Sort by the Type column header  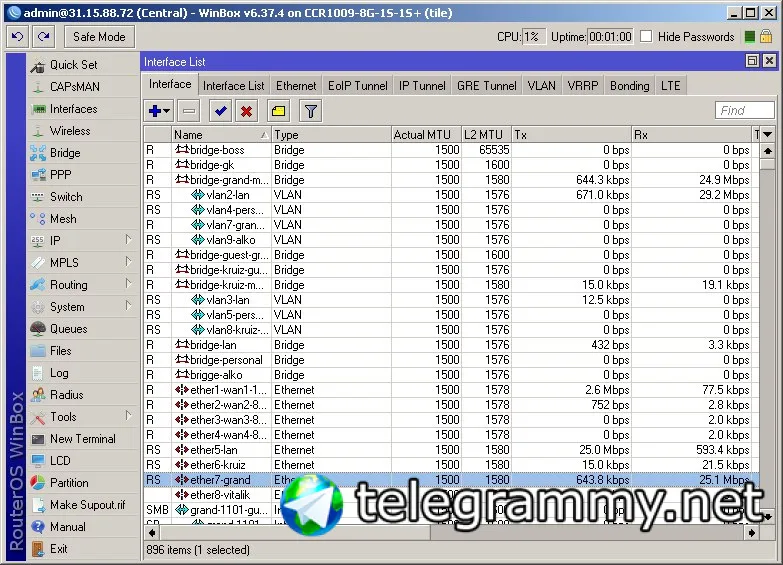(x=331, y=135)
